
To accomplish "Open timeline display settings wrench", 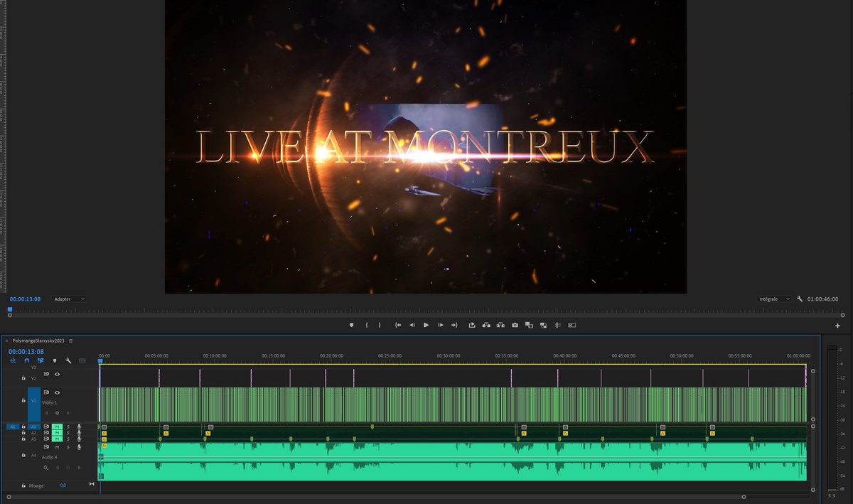I will tap(68, 360).
